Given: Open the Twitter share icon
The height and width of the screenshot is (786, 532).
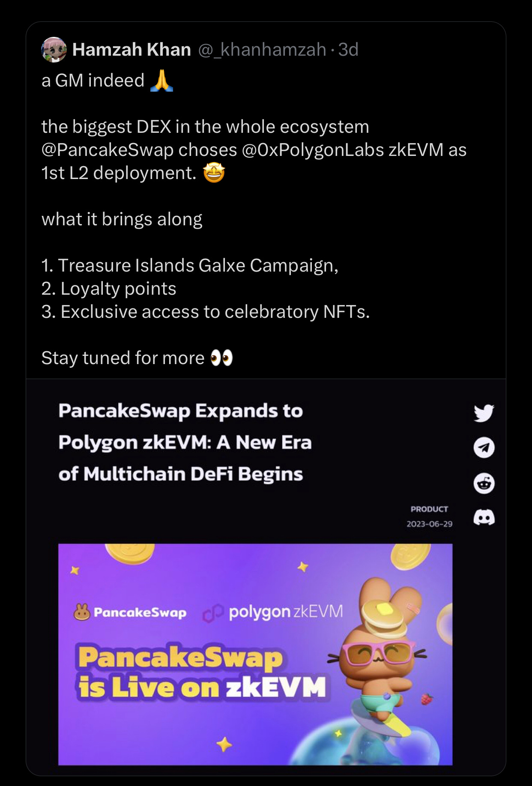Looking at the screenshot, I should pos(484,413).
